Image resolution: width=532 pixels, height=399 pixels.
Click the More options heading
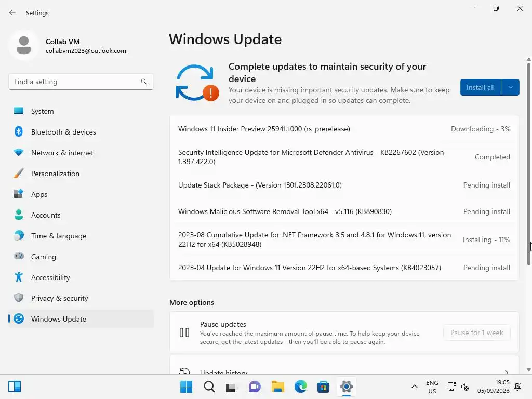(x=192, y=302)
